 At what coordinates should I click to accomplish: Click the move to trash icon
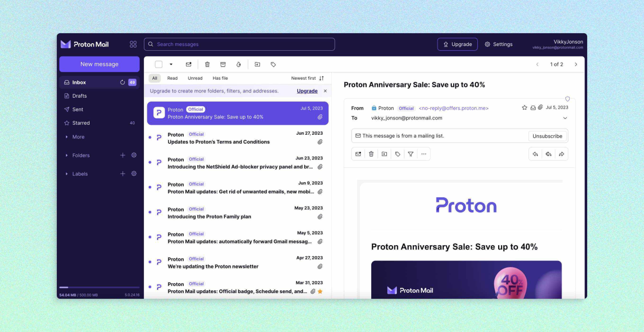(x=207, y=64)
